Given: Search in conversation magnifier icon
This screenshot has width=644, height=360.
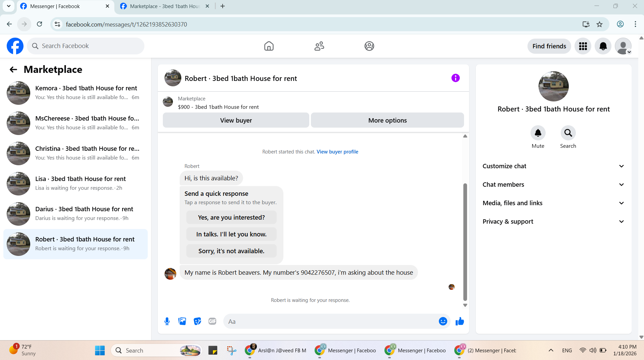Looking at the screenshot, I should pos(568,133).
